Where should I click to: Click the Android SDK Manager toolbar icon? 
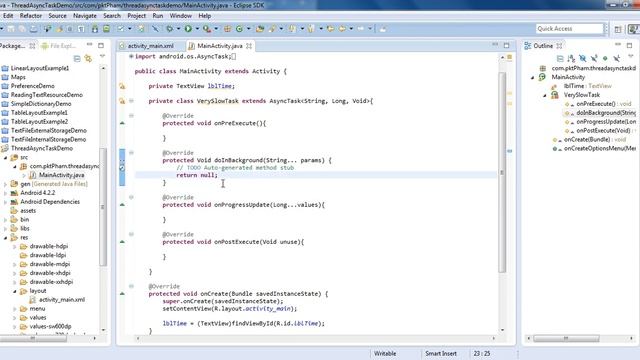pos(95,29)
